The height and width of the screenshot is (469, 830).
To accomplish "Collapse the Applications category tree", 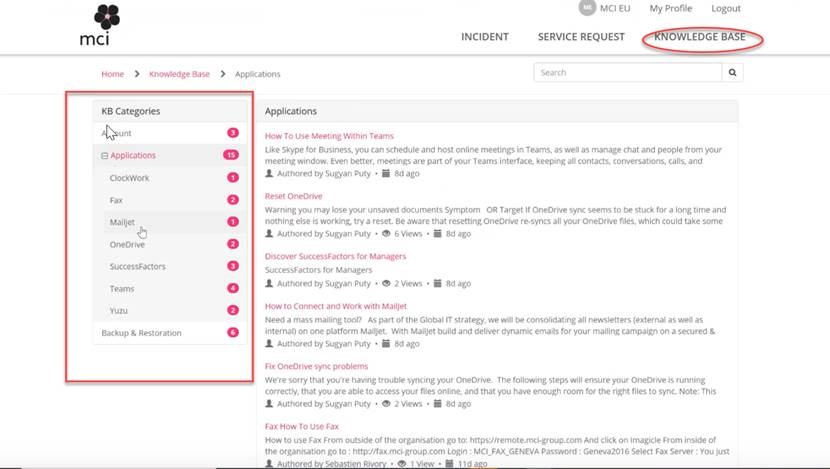I will 104,156.
